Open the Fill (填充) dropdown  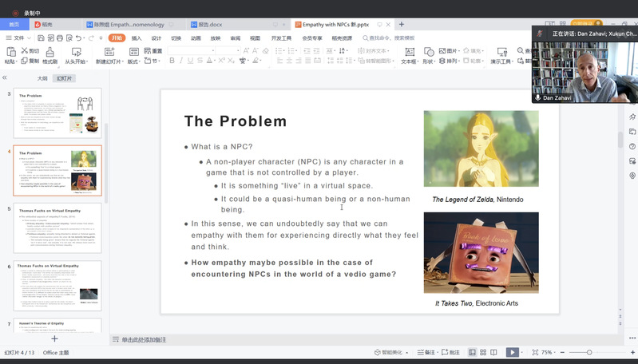tap(474, 51)
